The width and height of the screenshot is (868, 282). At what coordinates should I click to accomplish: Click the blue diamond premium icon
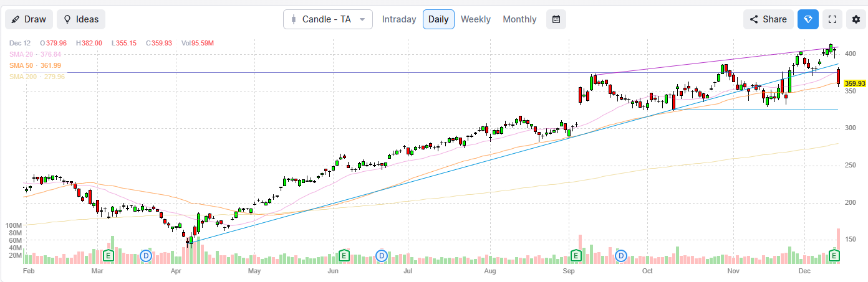pos(808,19)
